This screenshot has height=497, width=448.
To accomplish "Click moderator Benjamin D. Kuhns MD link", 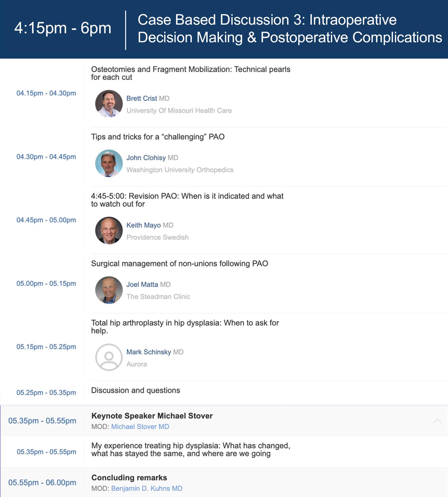I will (x=147, y=488).
